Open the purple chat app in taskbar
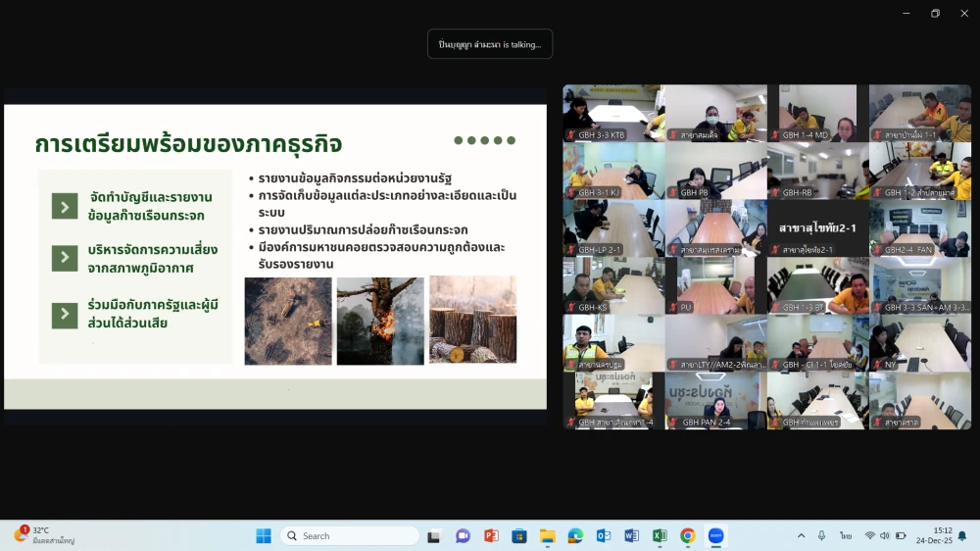This screenshot has width=980, height=551. 463,536
